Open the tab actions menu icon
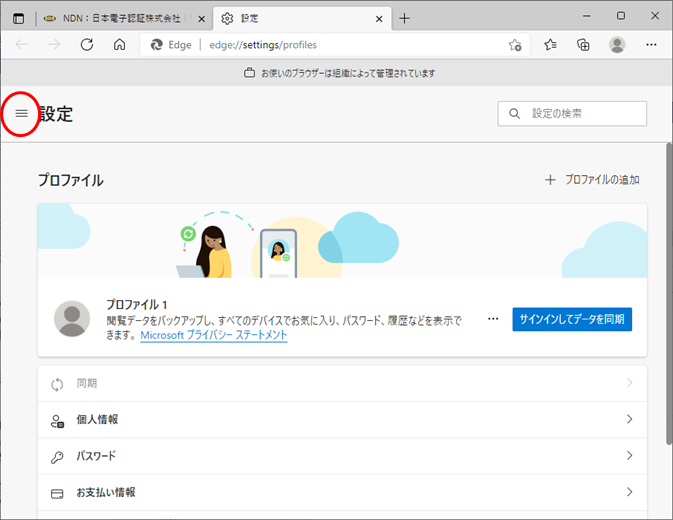 click(x=17, y=18)
